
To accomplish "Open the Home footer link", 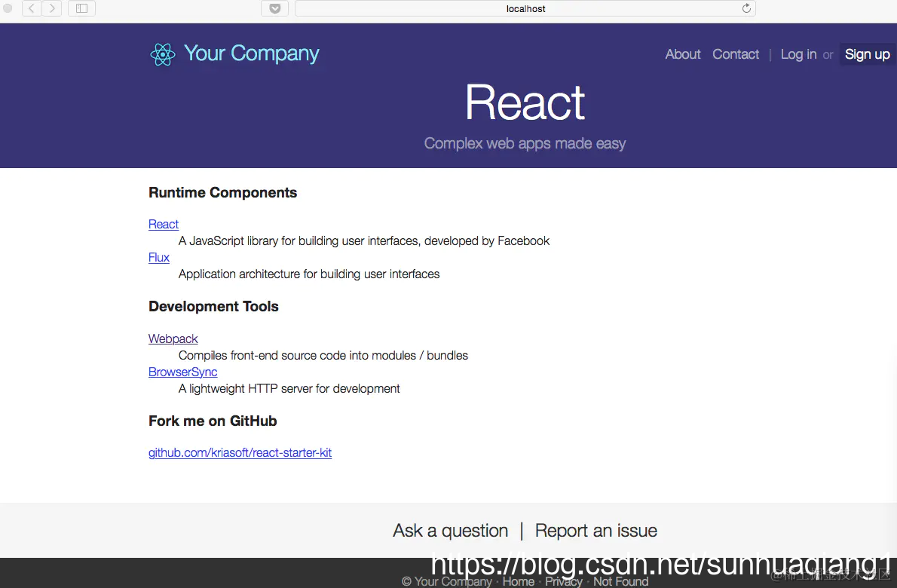I will click(519, 581).
